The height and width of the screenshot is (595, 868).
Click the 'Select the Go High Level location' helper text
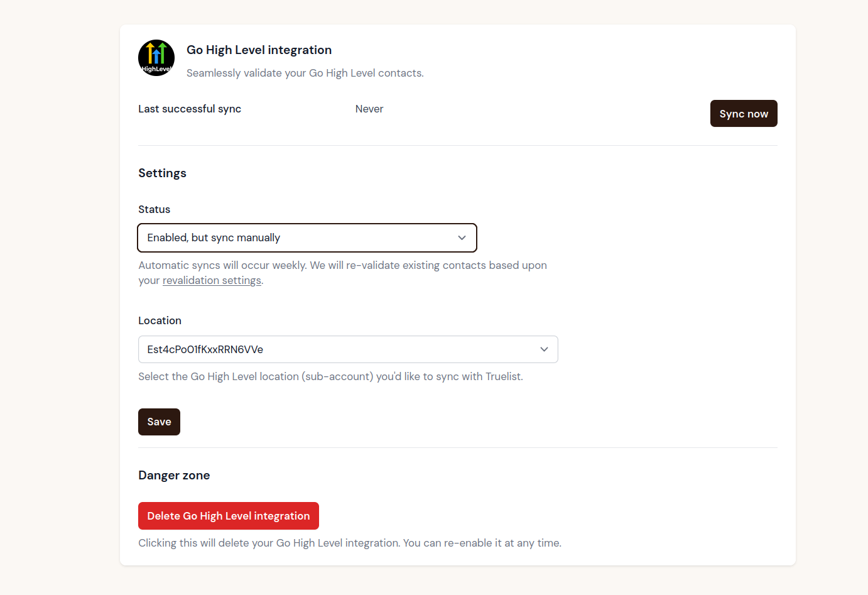click(330, 376)
